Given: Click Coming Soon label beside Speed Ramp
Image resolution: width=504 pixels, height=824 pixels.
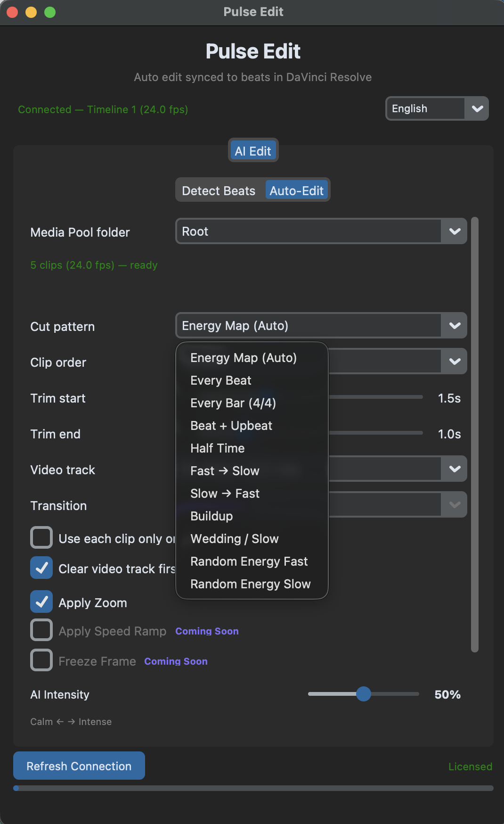Looking at the screenshot, I should (x=207, y=631).
